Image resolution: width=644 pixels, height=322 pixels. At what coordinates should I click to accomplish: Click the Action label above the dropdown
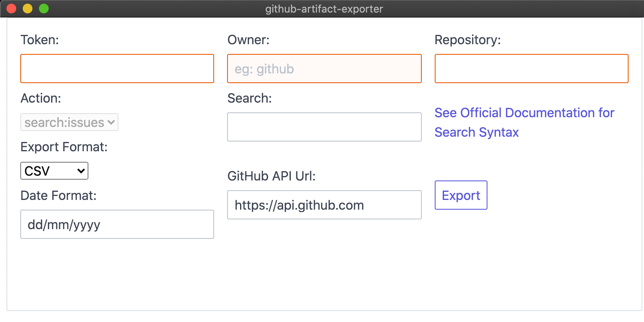click(41, 98)
